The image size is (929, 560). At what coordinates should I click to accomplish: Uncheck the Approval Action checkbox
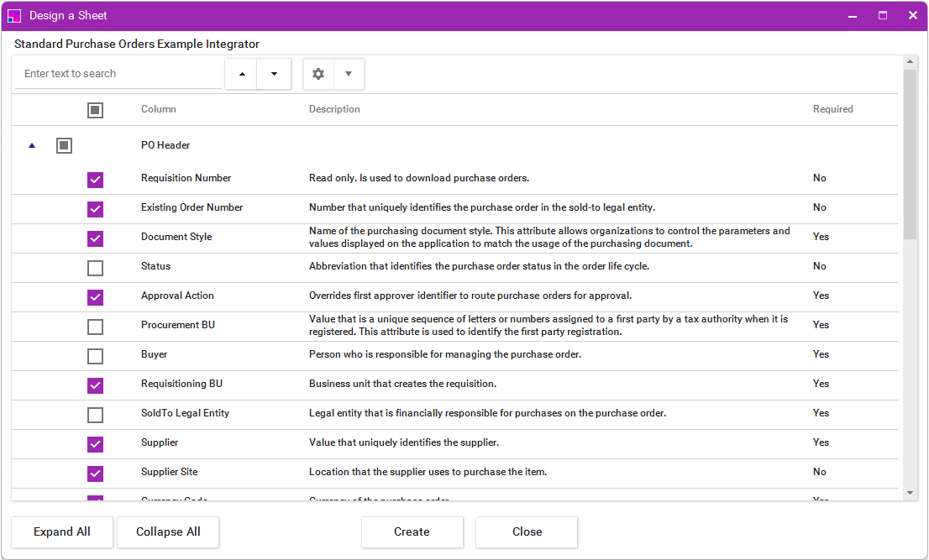click(x=96, y=297)
